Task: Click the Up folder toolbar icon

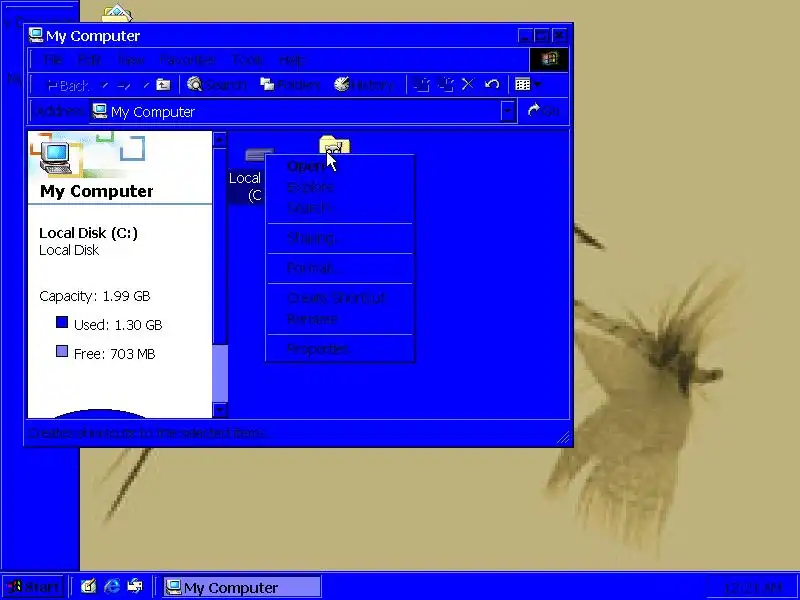Action: tap(163, 85)
